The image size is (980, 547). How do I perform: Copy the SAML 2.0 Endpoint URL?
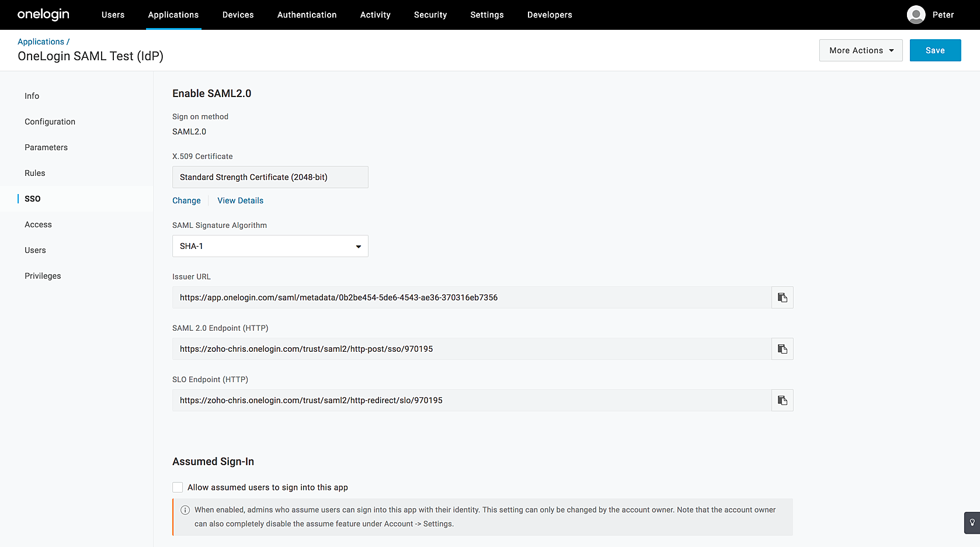(x=782, y=349)
